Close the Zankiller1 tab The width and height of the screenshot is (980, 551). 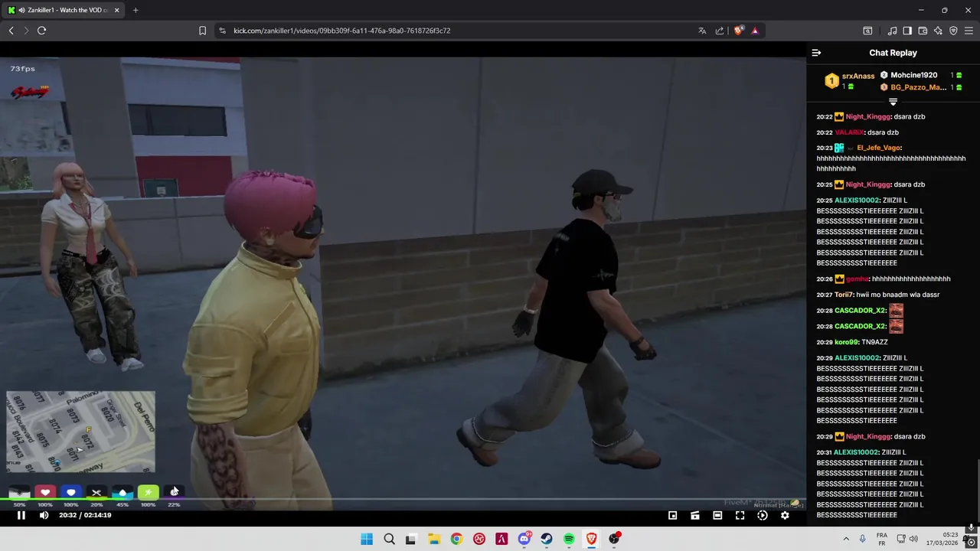[x=117, y=10]
